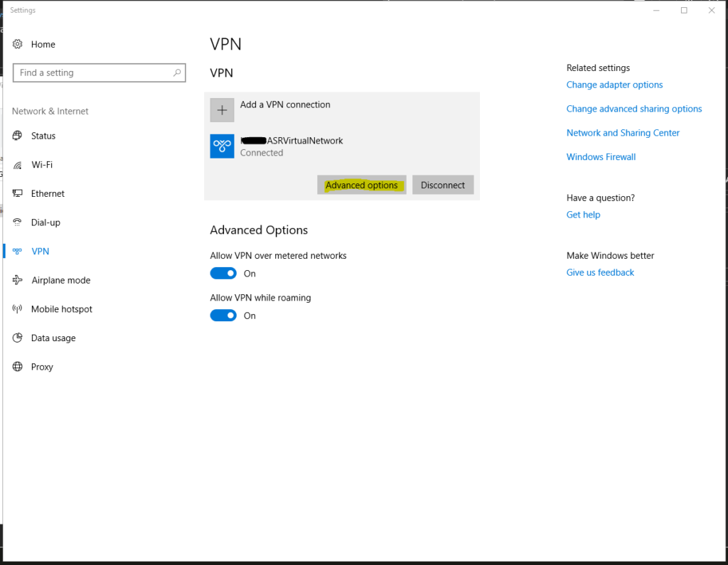The width and height of the screenshot is (728, 565).
Task: Click the Status globe icon in sidebar
Action: tap(18, 136)
